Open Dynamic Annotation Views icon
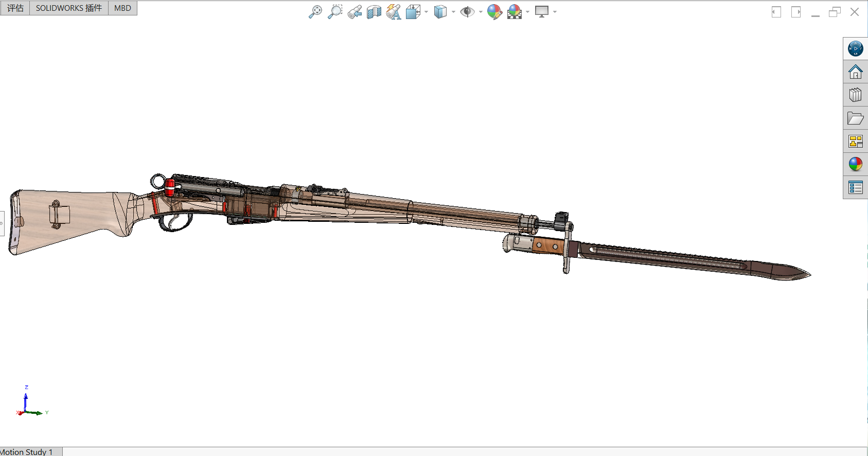868x456 pixels. coord(394,11)
